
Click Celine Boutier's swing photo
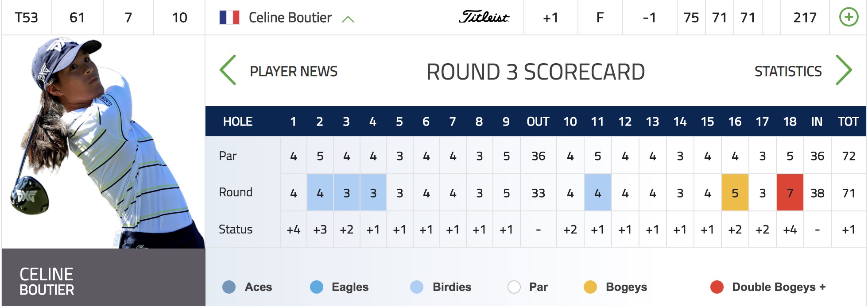tap(103, 142)
